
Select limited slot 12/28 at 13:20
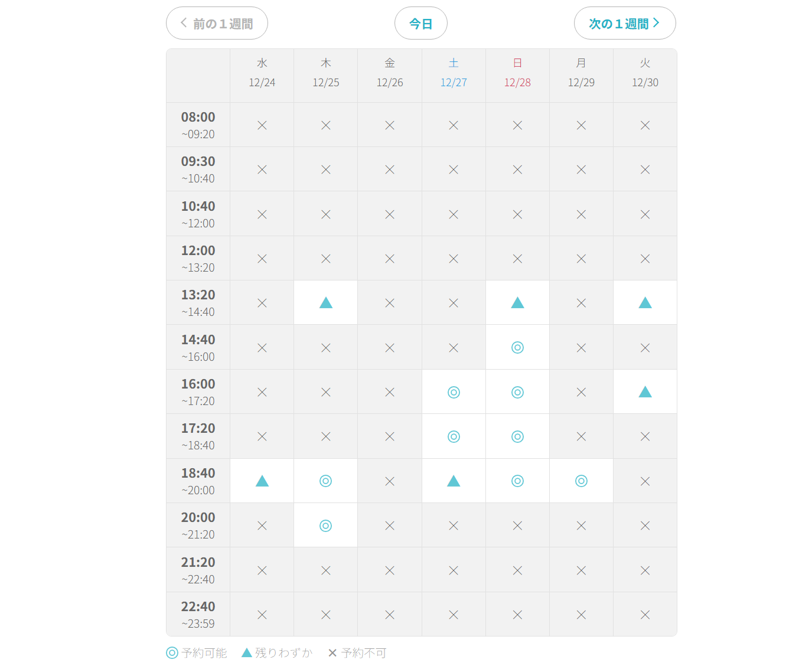pos(517,303)
